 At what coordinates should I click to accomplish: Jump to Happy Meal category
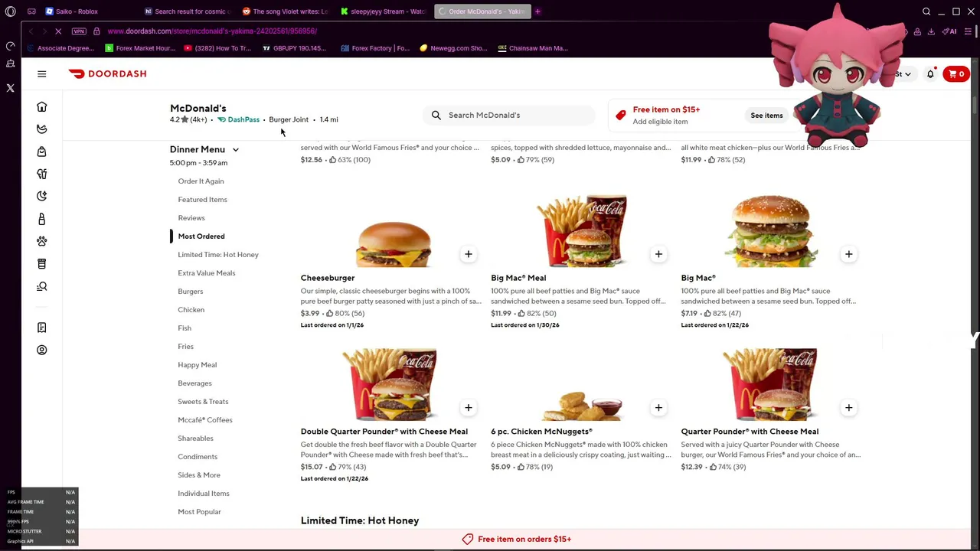click(x=198, y=365)
